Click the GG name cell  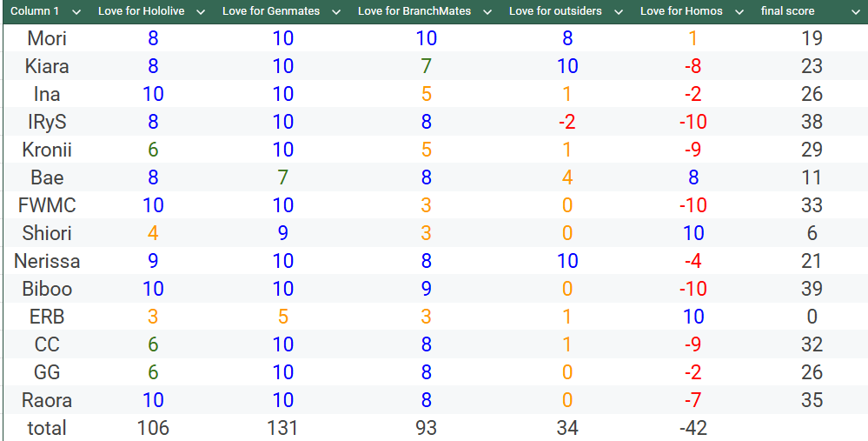point(47,372)
